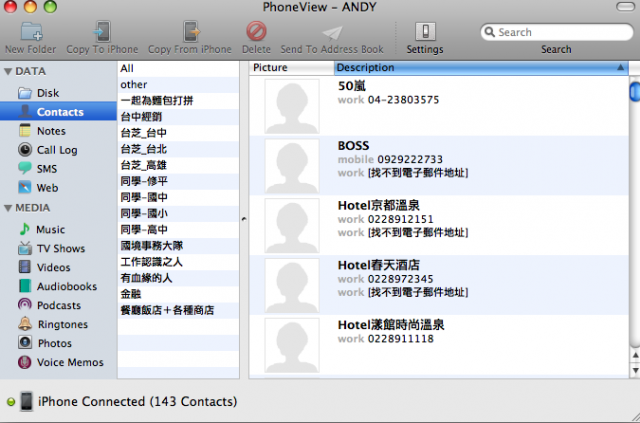
Task: Select the Hotel春天酒店 contact name
Action: point(378,265)
